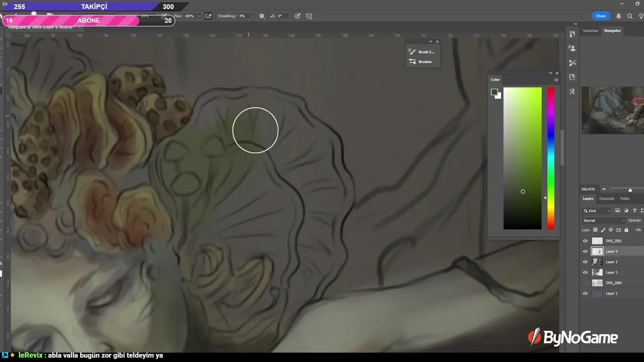644x362 pixels.
Task: Lock all layer attributes
Action: 626,230
